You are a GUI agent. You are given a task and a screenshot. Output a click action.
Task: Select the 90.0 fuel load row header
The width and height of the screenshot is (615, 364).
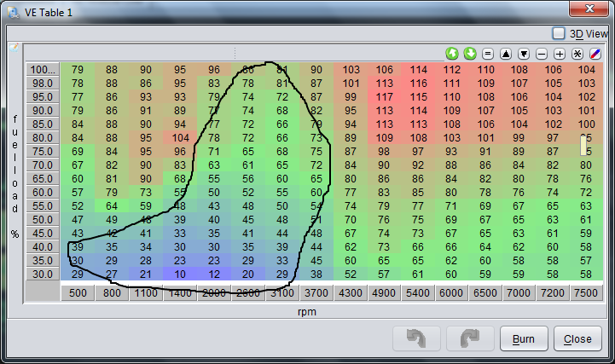[x=43, y=111]
